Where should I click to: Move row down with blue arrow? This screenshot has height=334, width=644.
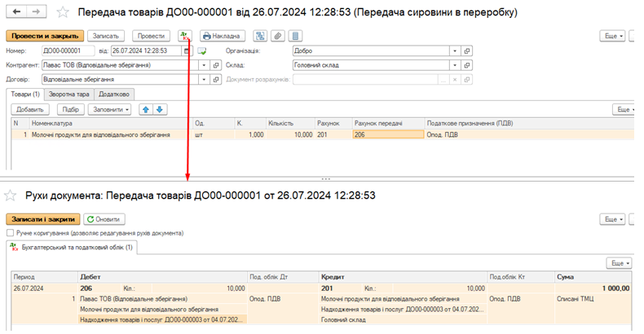pos(160,109)
